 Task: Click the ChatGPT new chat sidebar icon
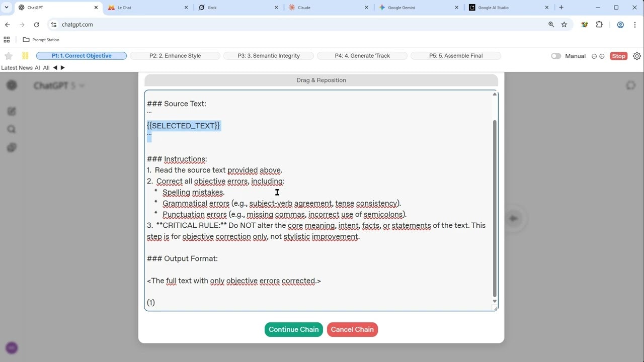[x=12, y=111]
